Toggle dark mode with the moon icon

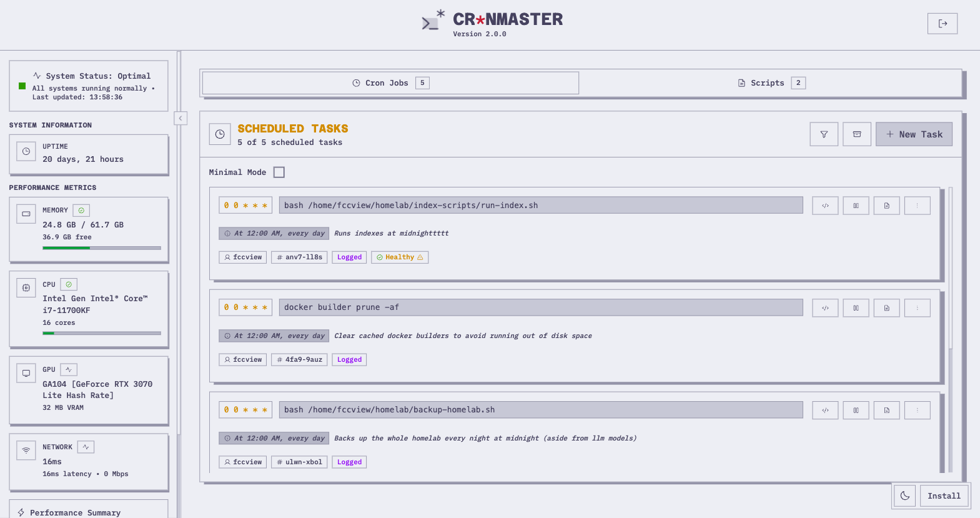point(905,496)
